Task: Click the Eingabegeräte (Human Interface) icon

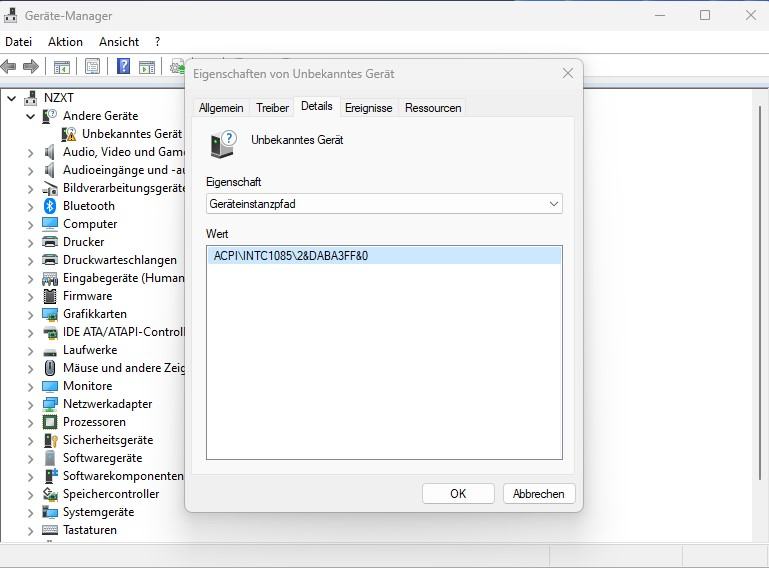Action: click(50, 279)
